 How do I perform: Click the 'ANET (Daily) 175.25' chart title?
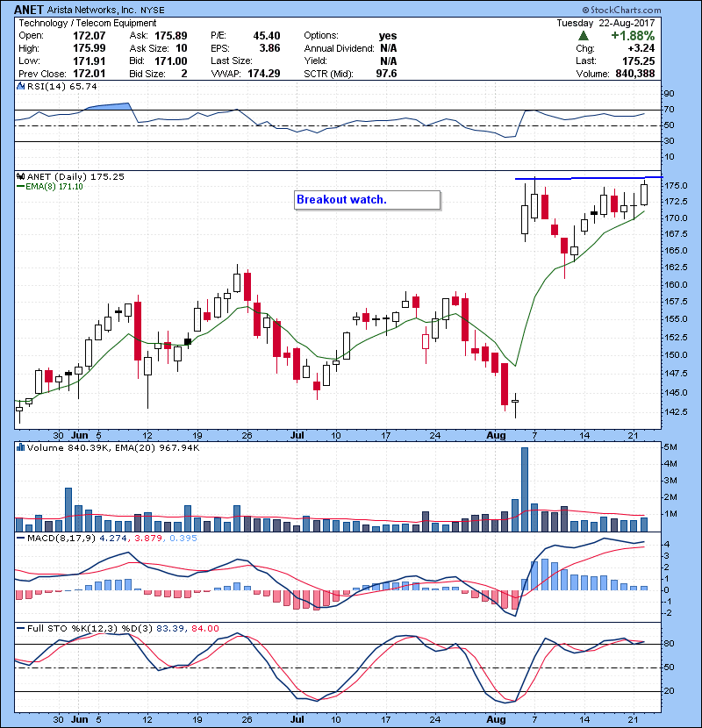pyautogui.click(x=75, y=176)
